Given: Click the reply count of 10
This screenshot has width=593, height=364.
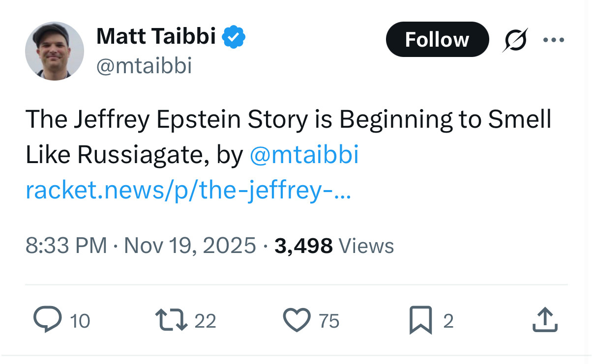Looking at the screenshot, I should tap(80, 321).
